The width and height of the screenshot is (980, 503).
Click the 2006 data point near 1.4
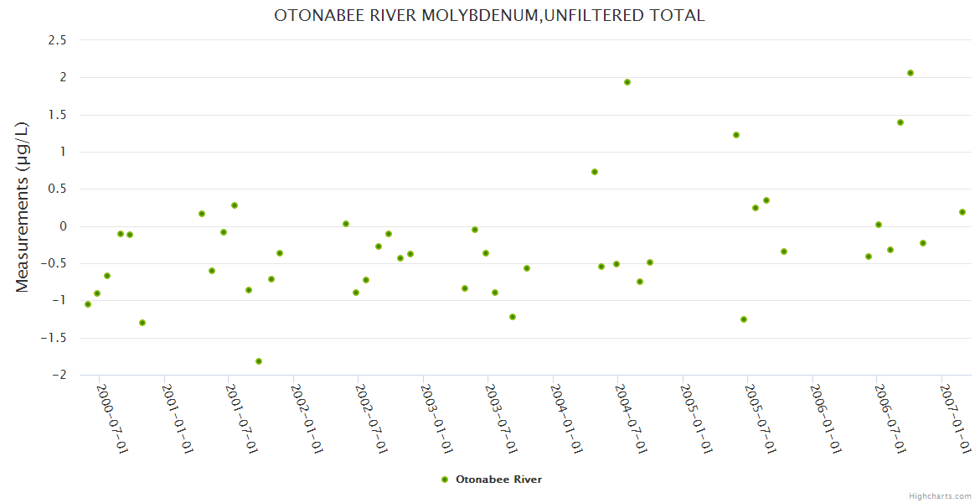tap(900, 122)
